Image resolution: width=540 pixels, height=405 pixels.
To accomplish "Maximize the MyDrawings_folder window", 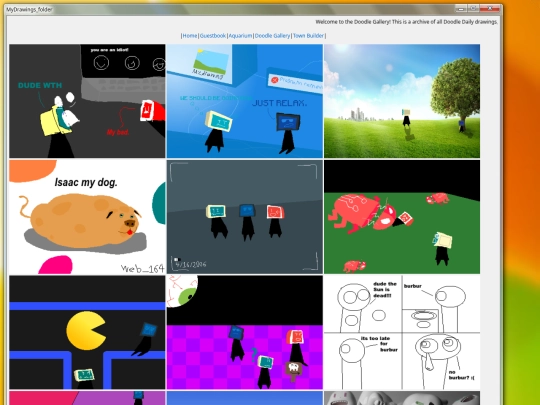I will pyautogui.click(x=474, y=8).
